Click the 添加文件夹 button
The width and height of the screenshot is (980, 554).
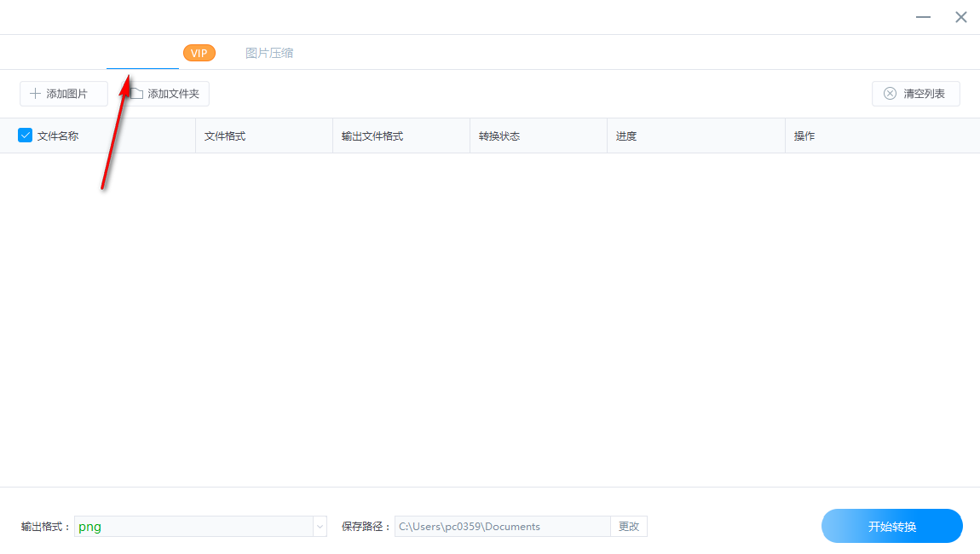click(166, 93)
